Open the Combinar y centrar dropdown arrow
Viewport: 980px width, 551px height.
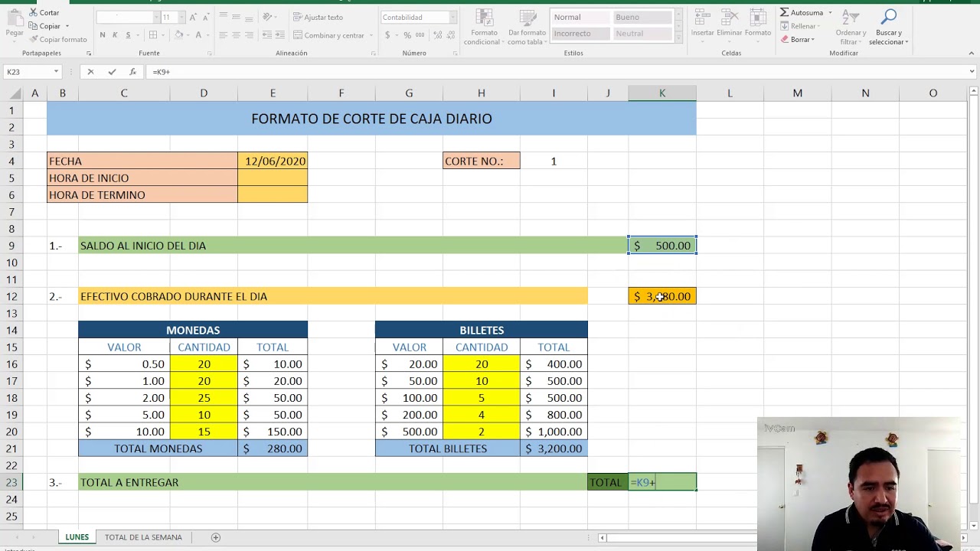371,35
